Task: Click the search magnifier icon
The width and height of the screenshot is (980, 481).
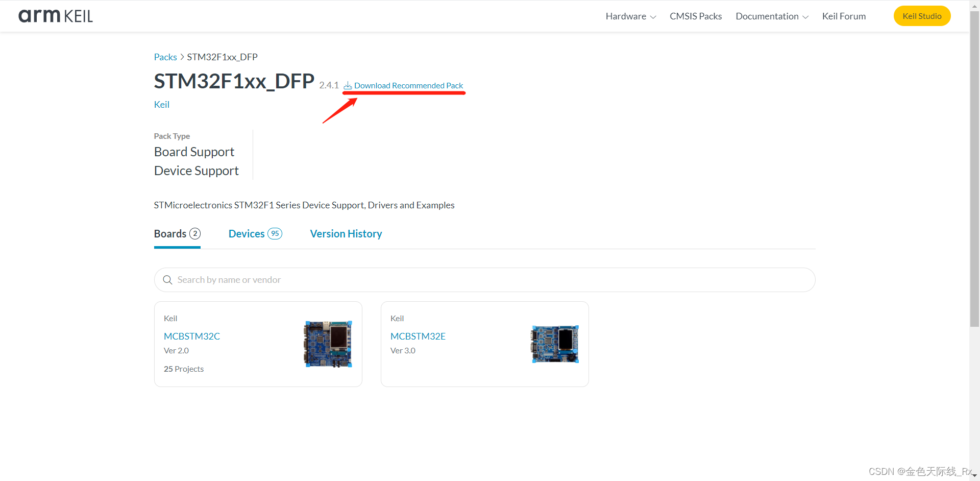Action: pyautogui.click(x=167, y=280)
